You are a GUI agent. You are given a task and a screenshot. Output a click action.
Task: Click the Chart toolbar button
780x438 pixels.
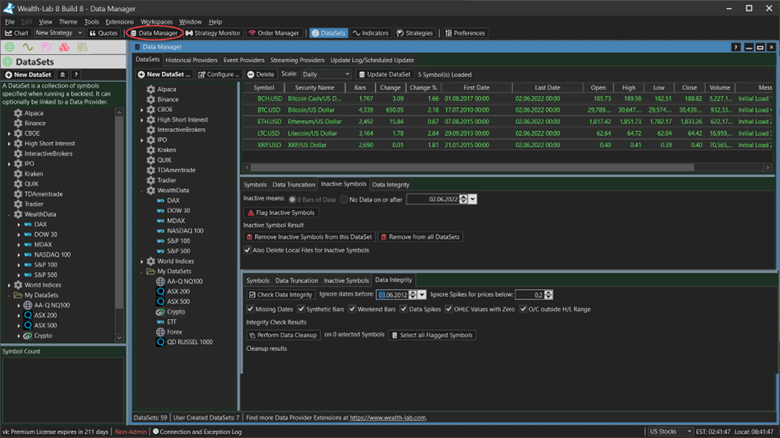pyautogui.click(x=16, y=33)
